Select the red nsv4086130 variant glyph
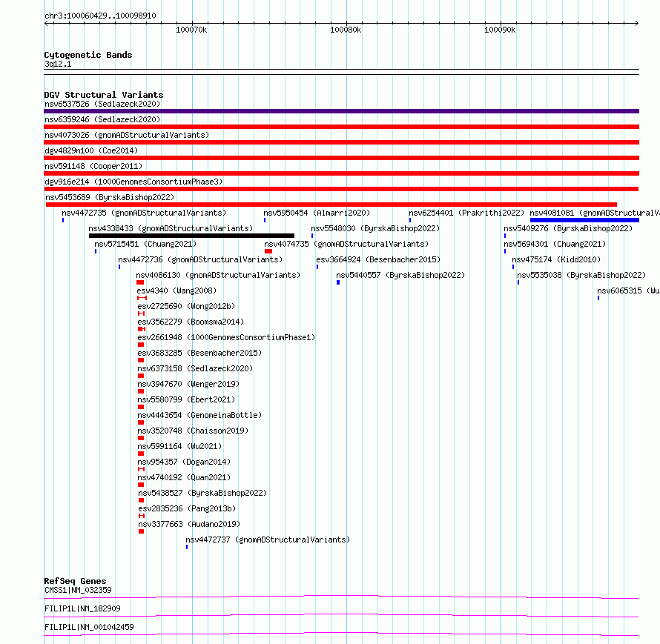The image size is (660, 644). [140, 282]
